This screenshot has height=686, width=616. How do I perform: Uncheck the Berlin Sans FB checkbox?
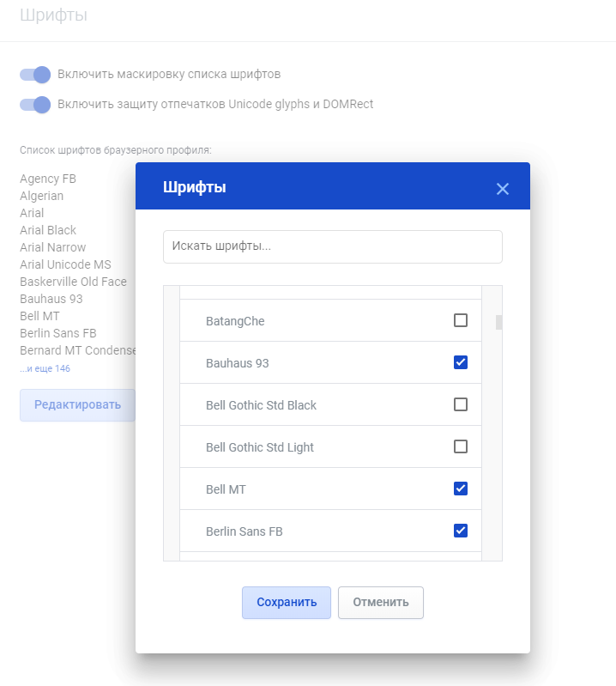(x=461, y=531)
